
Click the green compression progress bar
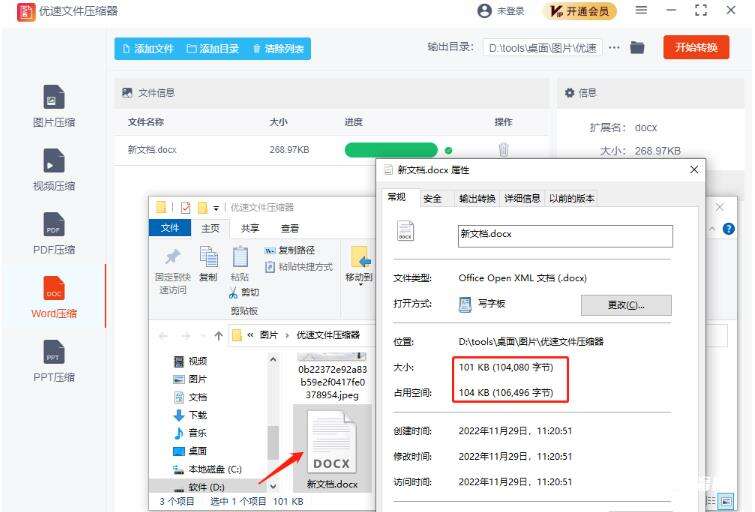(x=391, y=150)
